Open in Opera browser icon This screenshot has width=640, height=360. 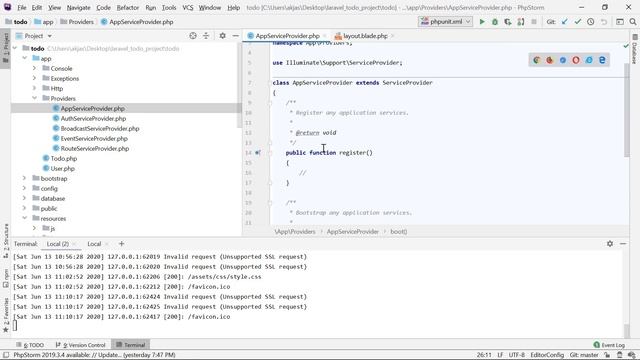[576, 60]
